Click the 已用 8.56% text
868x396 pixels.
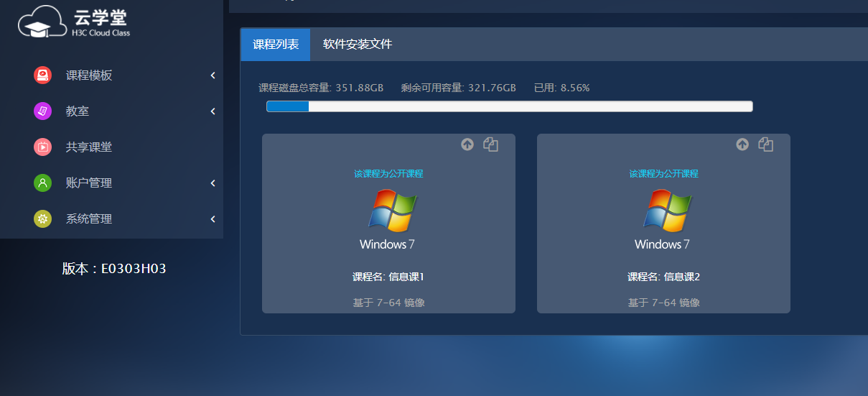click(562, 88)
